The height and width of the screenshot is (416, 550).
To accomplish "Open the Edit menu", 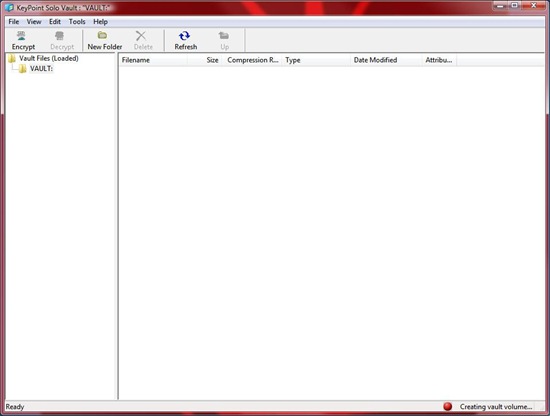I will [x=55, y=22].
